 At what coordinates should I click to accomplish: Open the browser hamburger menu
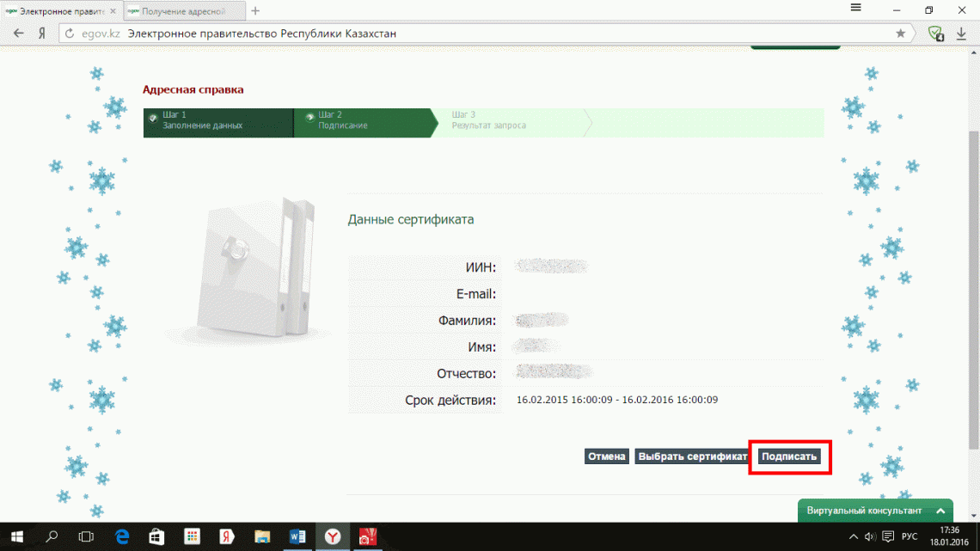tap(855, 9)
